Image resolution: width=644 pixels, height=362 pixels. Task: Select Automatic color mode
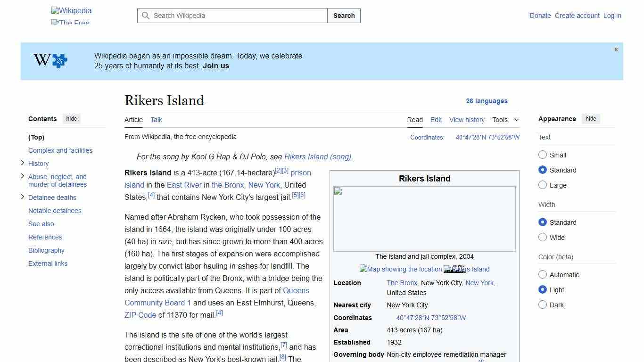[543, 274]
